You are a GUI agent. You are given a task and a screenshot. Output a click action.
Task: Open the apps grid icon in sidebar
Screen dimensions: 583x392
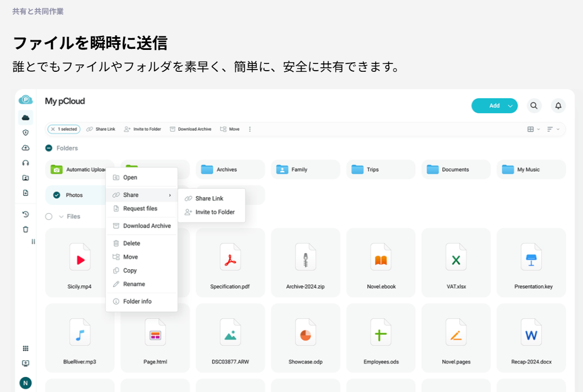[x=25, y=348]
